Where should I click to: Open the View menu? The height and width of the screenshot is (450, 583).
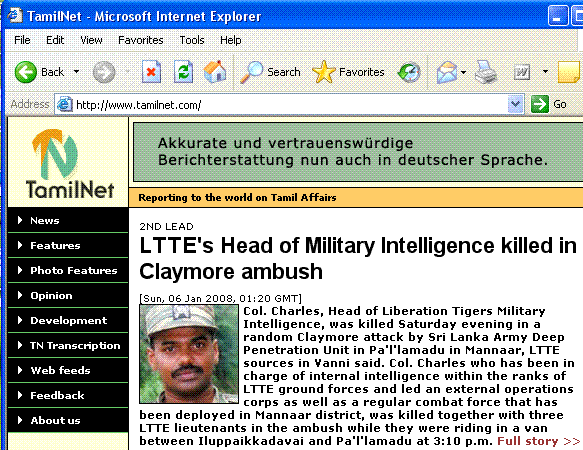point(91,40)
